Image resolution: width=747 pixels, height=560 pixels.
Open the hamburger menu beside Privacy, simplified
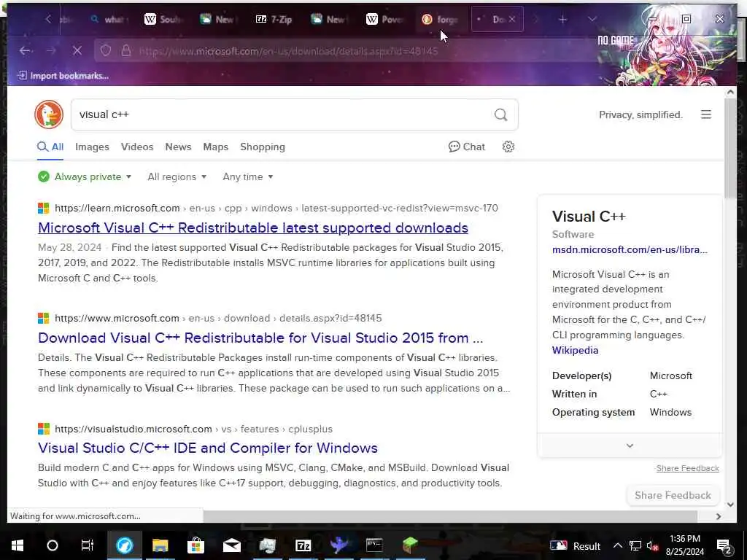pyautogui.click(x=706, y=114)
